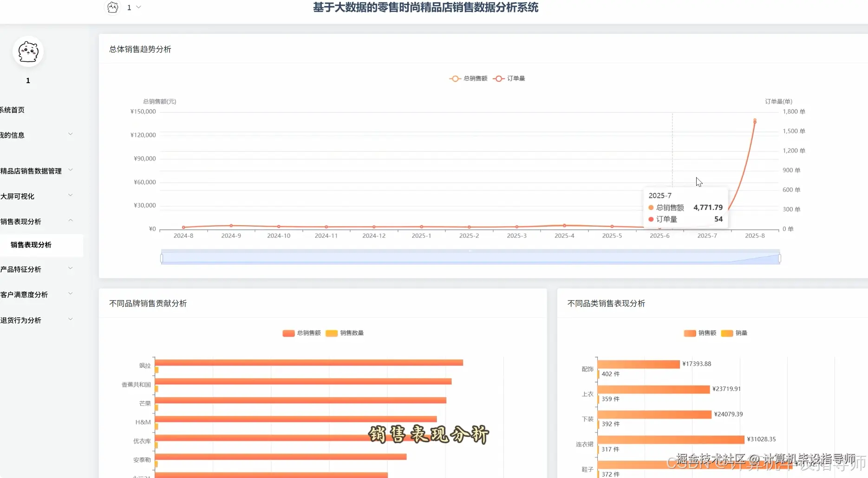Screen dimensions: 868x478
Task: Click the 飒拉 brand sales bar
Action: click(x=309, y=362)
